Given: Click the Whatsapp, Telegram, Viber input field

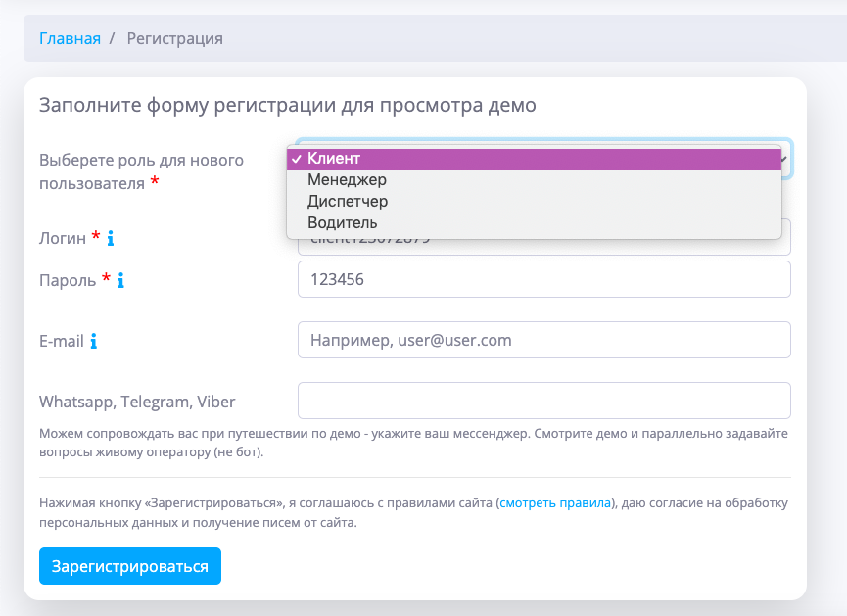Looking at the screenshot, I should pos(543,401).
